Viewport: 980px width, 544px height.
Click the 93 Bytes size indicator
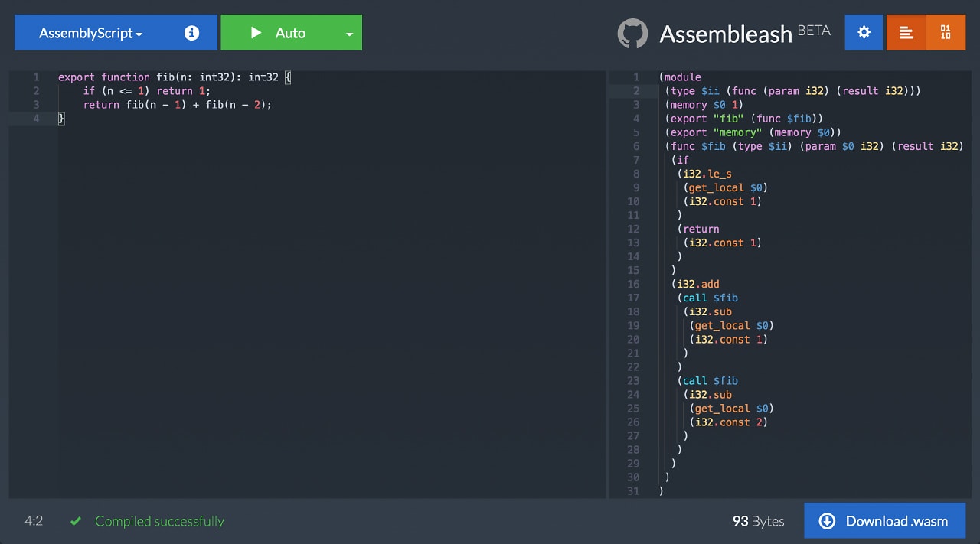[758, 521]
